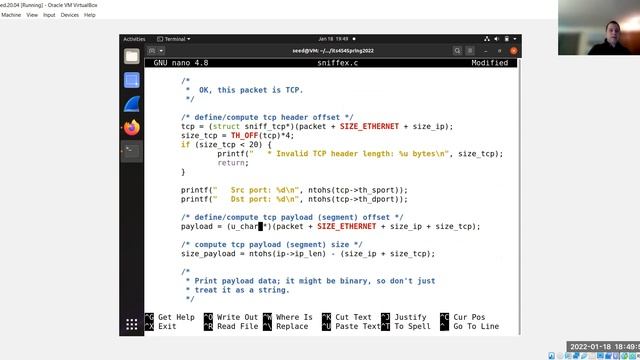
Task: Click the 'OK, this packet is TCP.' comment
Action: click(251, 90)
